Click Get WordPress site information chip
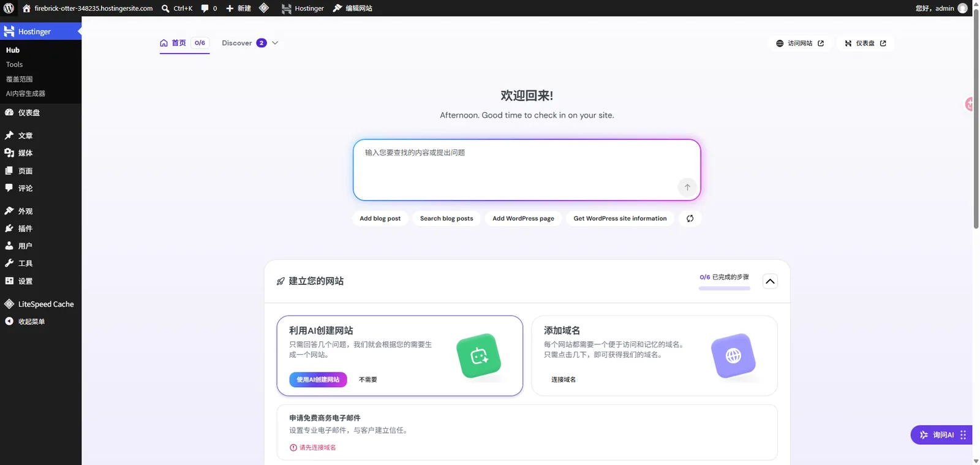 [x=620, y=219]
